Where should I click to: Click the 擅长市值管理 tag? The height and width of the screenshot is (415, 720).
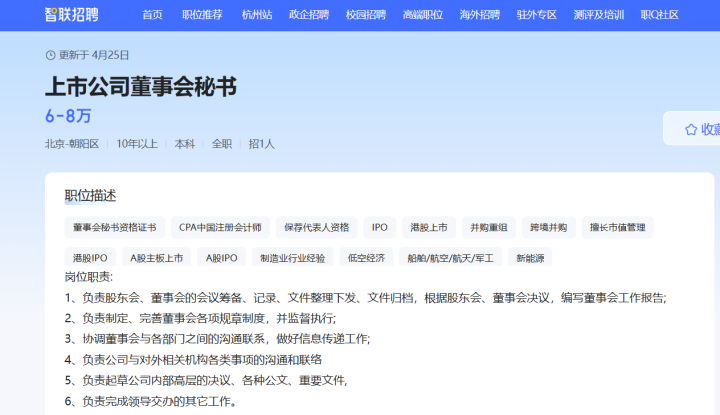point(618,227)
